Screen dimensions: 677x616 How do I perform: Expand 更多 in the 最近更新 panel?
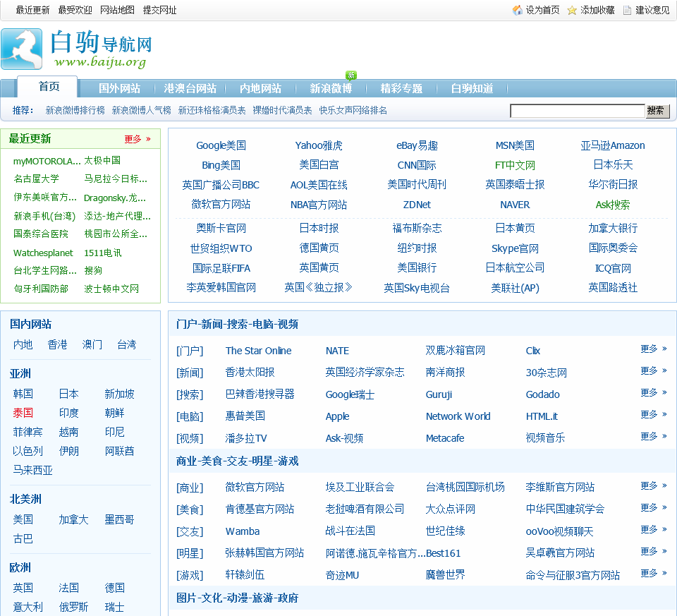pos(138,139)
